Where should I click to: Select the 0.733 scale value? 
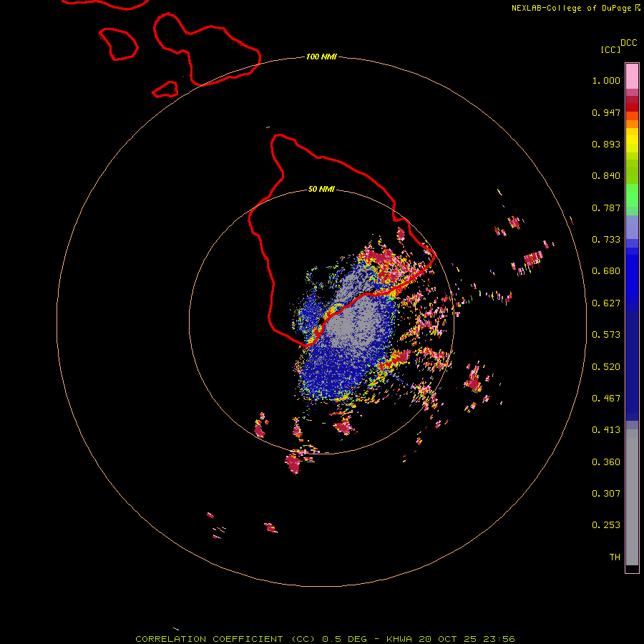tap(606, 240)
